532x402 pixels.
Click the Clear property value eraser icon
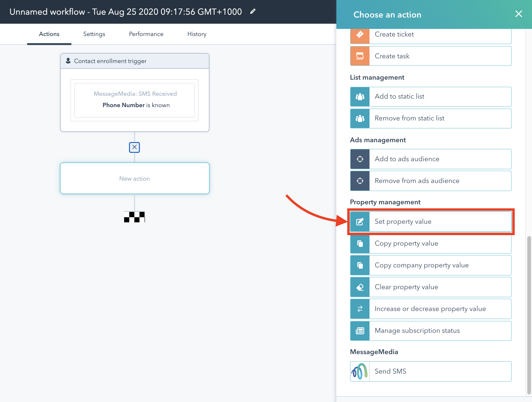click(x=360, y=287)
